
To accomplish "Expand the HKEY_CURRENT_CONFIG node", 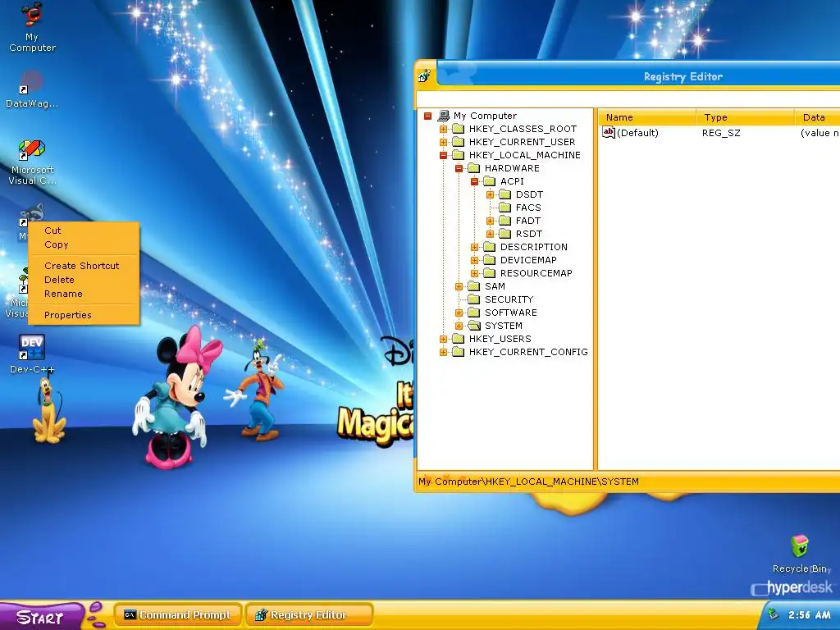I will pos(443,352).
